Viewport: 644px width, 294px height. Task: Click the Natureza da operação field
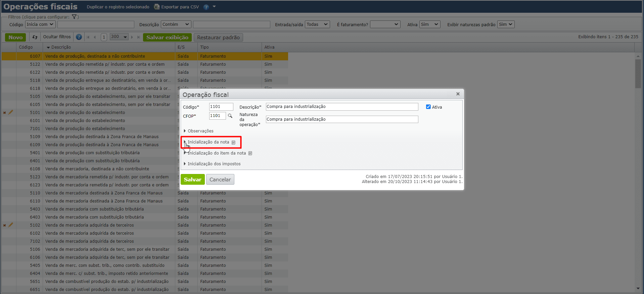[x=342, y=119]
